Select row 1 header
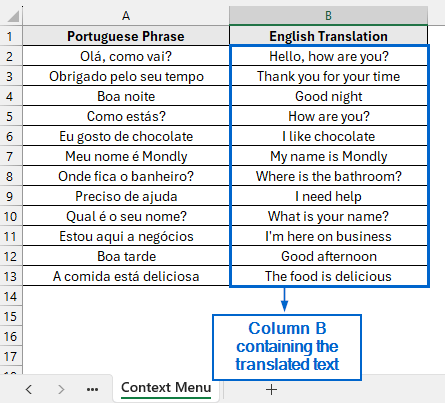 [10, 36]
